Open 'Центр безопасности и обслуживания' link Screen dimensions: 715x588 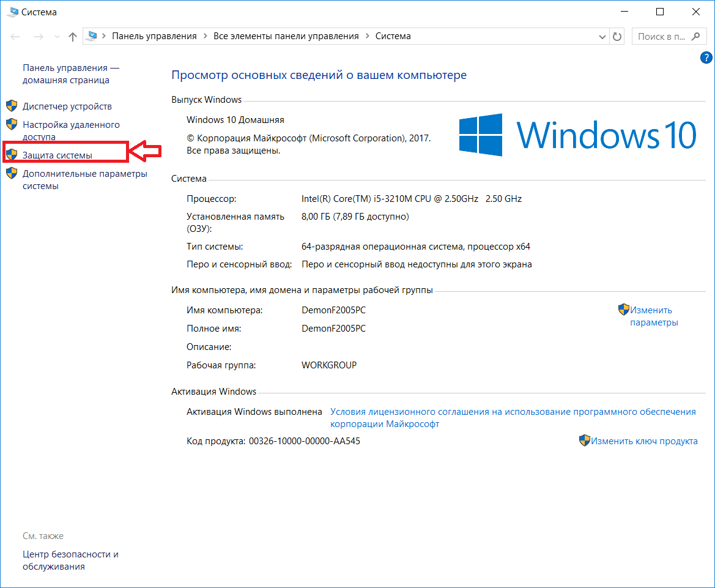[71, 560]
